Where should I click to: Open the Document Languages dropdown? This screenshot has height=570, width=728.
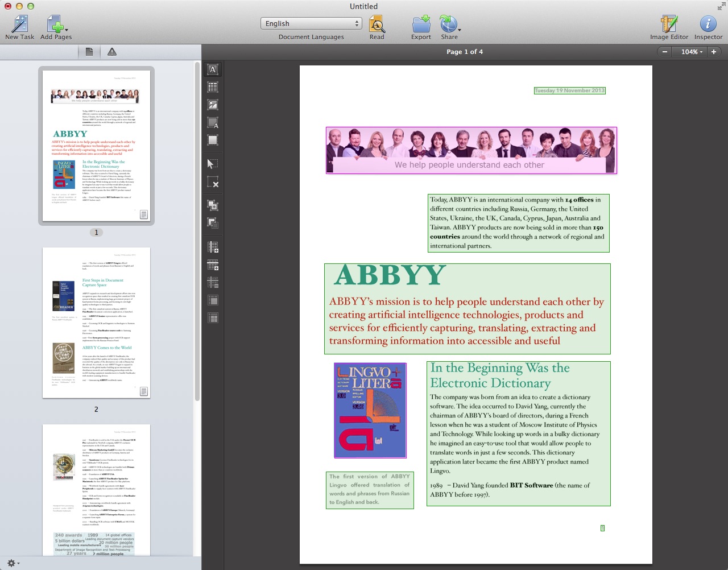pyautogui.click(x=311, y=23)
